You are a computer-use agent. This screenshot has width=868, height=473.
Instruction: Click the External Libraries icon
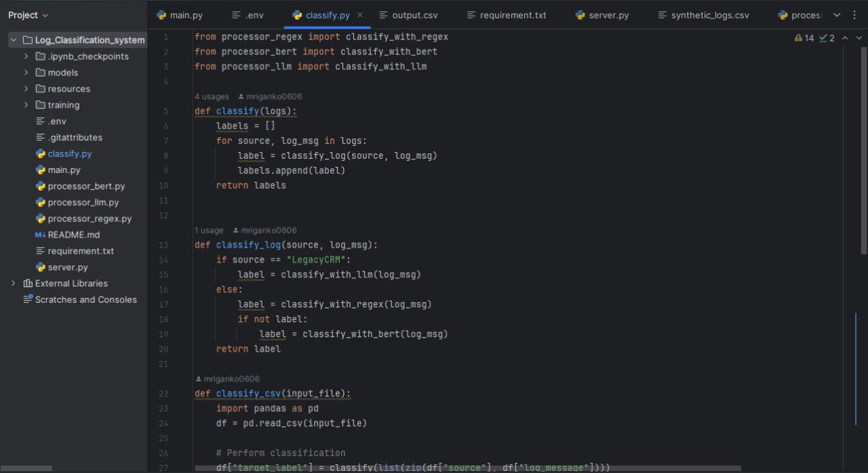pos(28,284)
